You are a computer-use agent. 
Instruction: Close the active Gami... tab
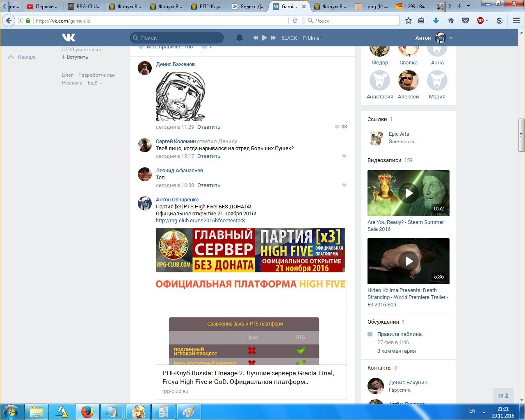click(x=304, y=7)
